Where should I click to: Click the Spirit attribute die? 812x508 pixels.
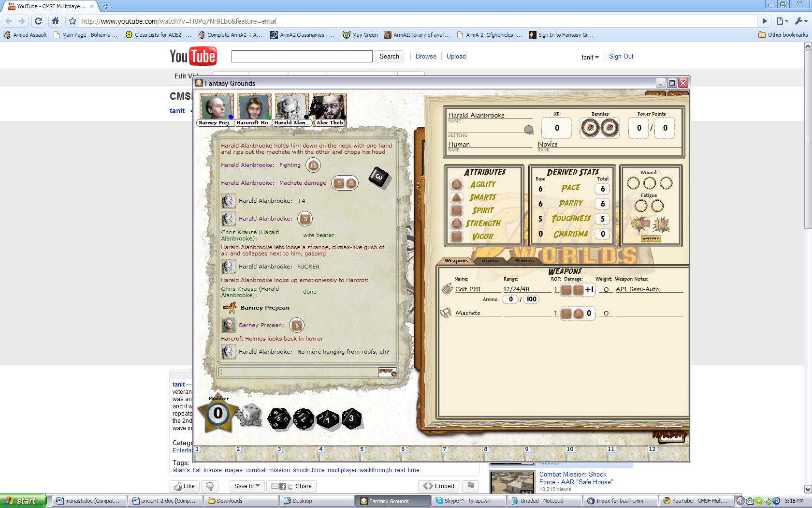tap(456, 210)
